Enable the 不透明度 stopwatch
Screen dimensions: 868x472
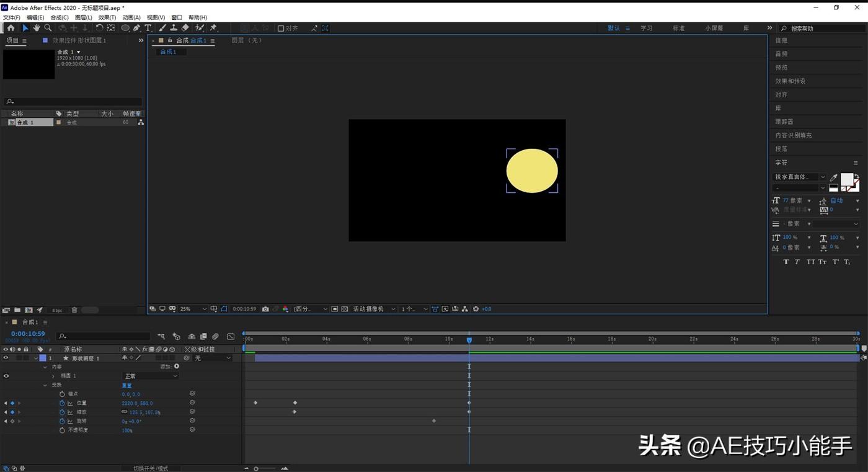tap(62, 430)
